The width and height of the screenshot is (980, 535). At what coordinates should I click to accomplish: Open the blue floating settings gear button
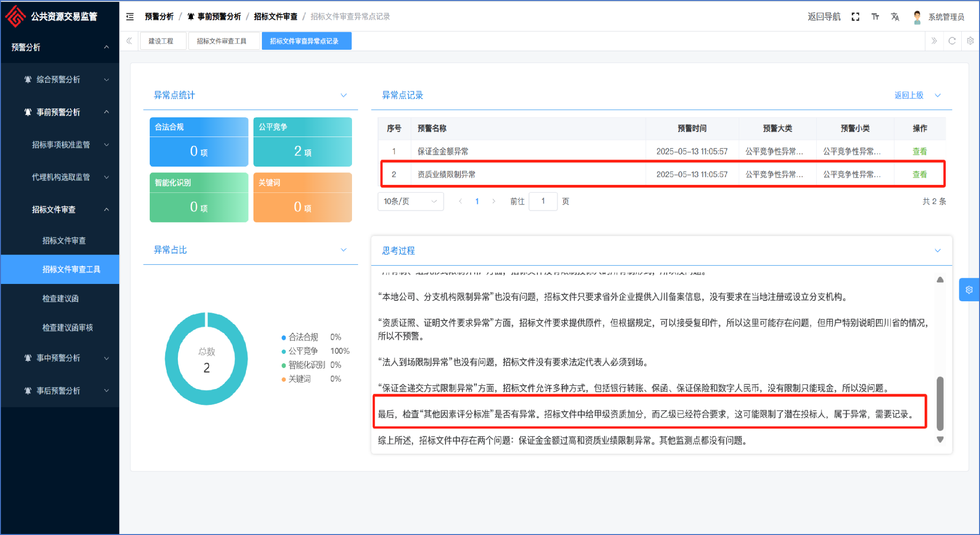[x=969, y=290]
